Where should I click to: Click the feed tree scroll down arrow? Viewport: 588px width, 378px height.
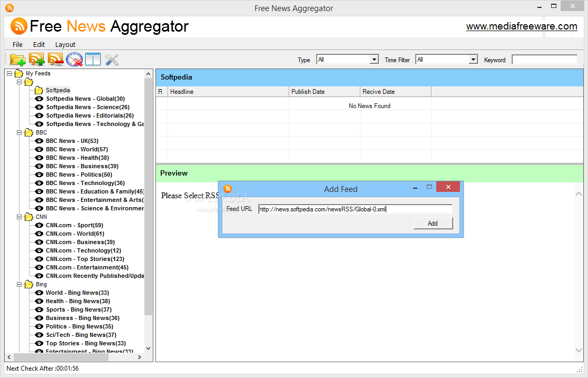tap(148, 348)
